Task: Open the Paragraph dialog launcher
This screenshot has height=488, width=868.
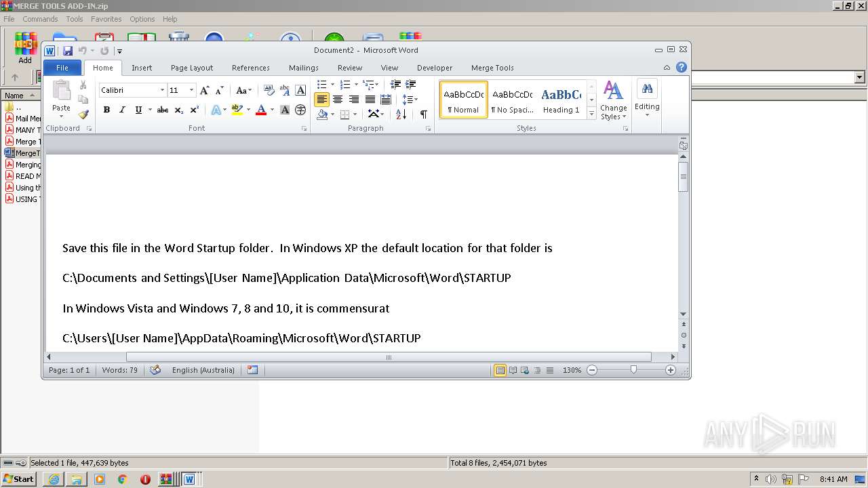Action: (429, 129)
